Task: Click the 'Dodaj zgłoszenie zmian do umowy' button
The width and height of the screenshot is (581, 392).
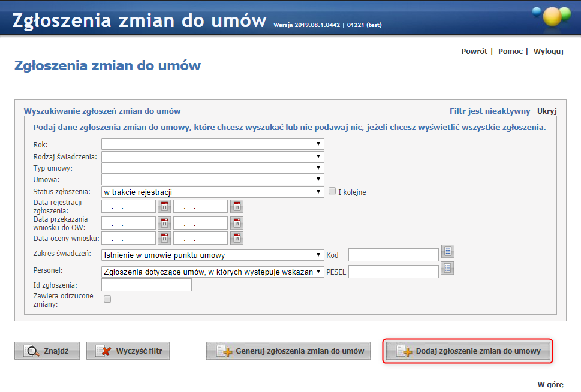Action: pos(467,351)
